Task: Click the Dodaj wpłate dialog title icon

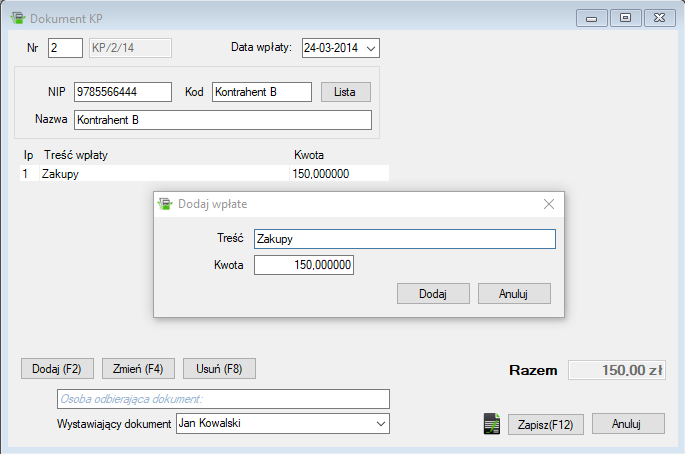Action: [166, 203]
